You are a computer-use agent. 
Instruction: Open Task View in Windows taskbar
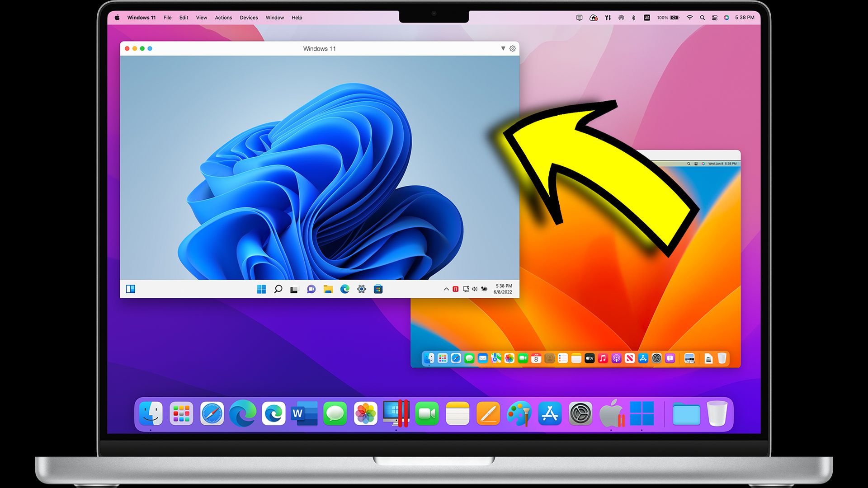(294, 290)
